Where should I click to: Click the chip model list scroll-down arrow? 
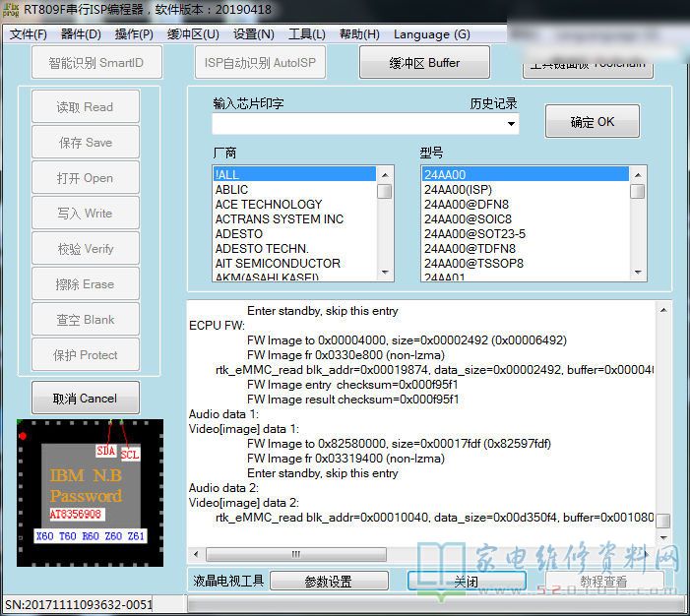click(638, 273)
